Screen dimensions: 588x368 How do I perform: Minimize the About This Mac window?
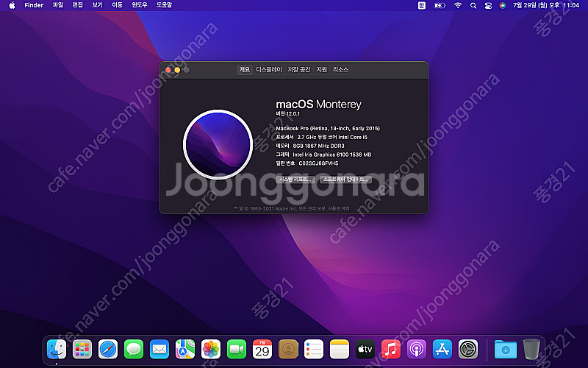(x=177, y=70)
